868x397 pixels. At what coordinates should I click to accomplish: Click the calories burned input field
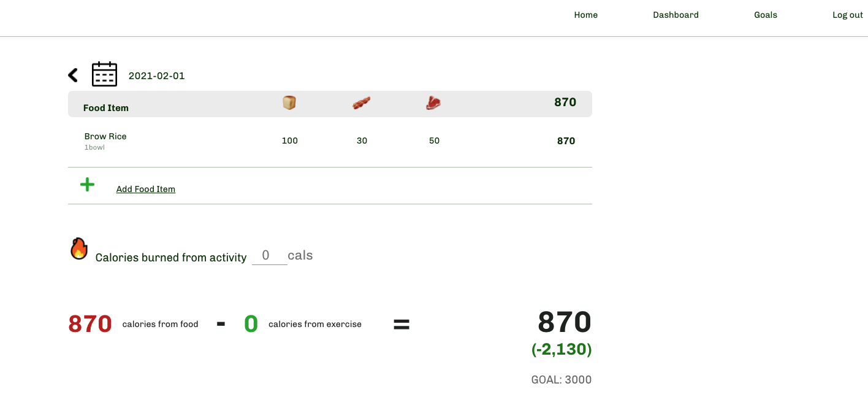(x=268, y=255)
